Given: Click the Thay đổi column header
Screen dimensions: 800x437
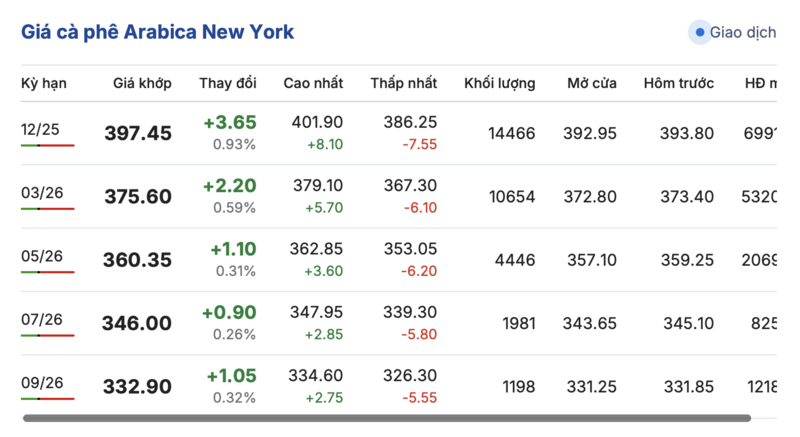Looking at the screenshot, I should tap(227, 83).
